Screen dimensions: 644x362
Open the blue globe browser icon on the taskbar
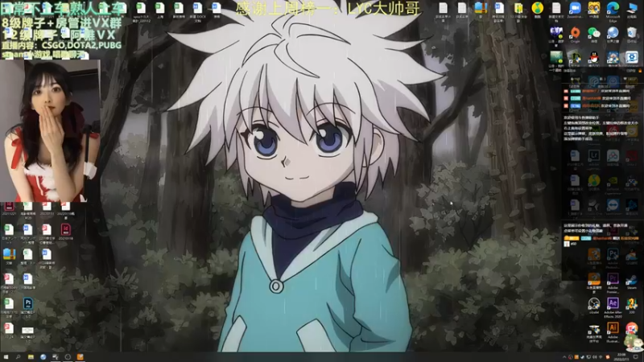point(43,357)
